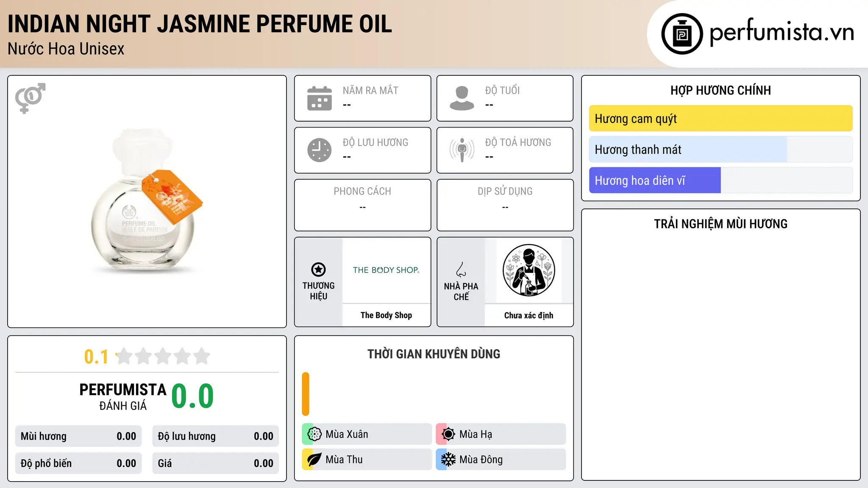Click the Mùi hương 0.00 score box
Screen dimensions: 868x488
(78, 436)
